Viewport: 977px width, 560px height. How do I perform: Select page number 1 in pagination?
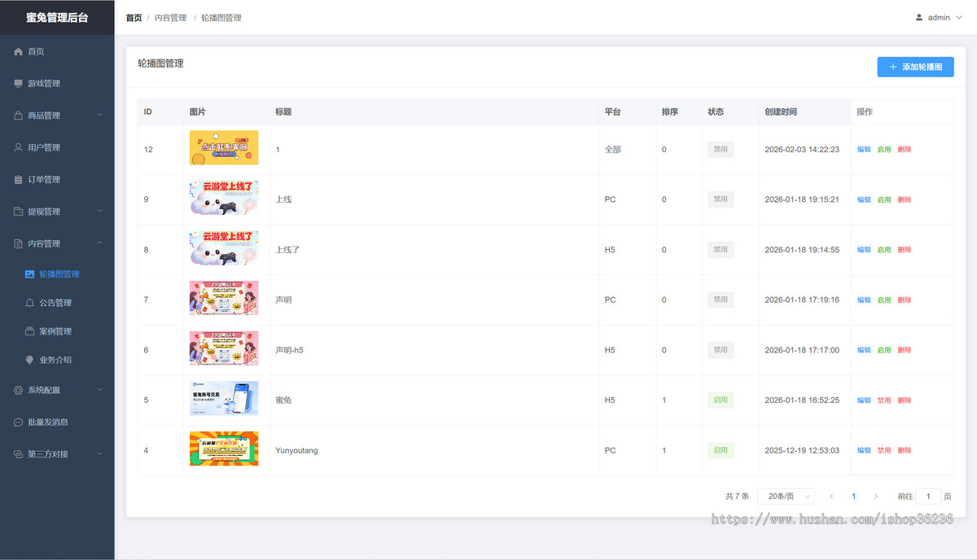point(853,497)
